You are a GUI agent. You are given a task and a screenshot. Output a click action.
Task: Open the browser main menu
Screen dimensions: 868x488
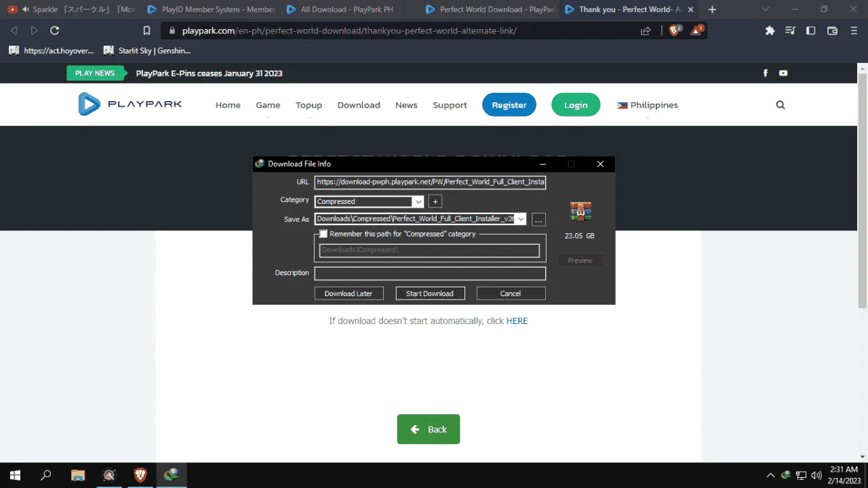[x=853, y=30]
